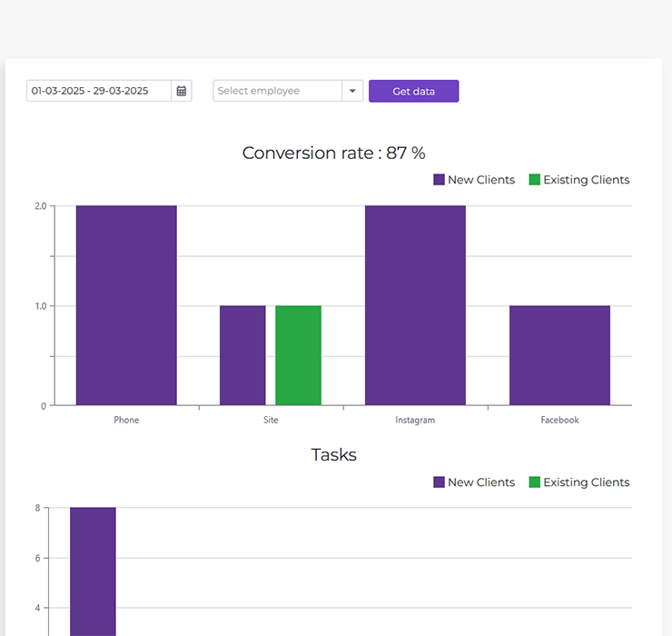Click the 4 y-axis value in Tasks chart
672x636 pixels.
point(38,608)
